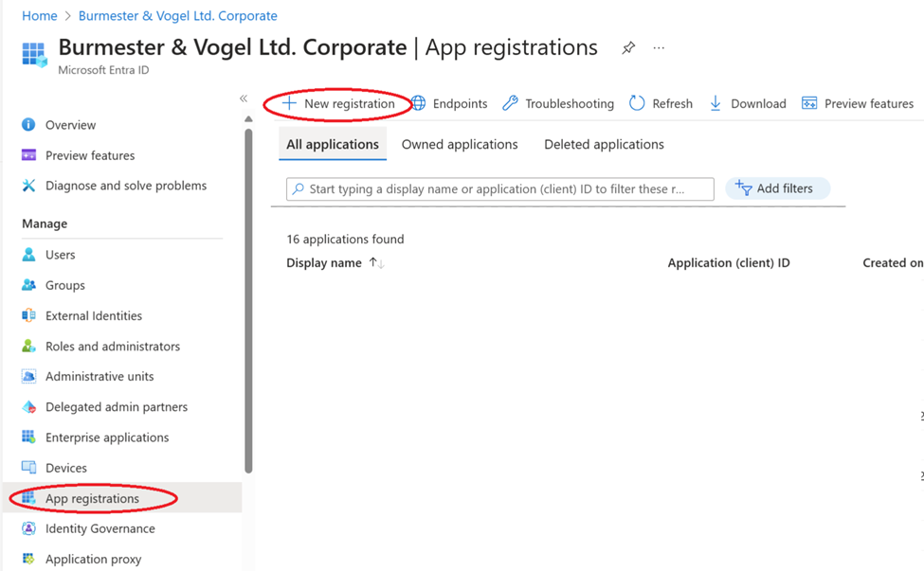The image size is (924, 571).
Task: Open Application proxy menu item
Action: tap(94, 560)
